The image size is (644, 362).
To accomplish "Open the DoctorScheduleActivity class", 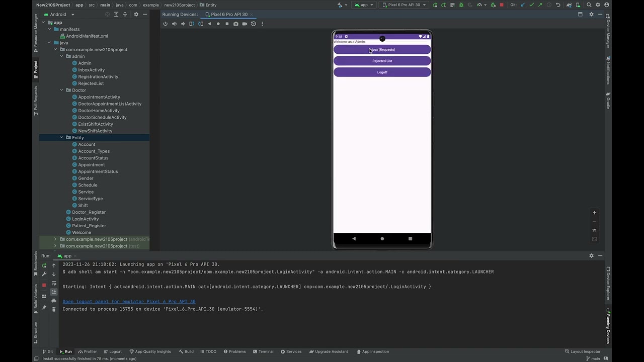I will click(102, 117).
